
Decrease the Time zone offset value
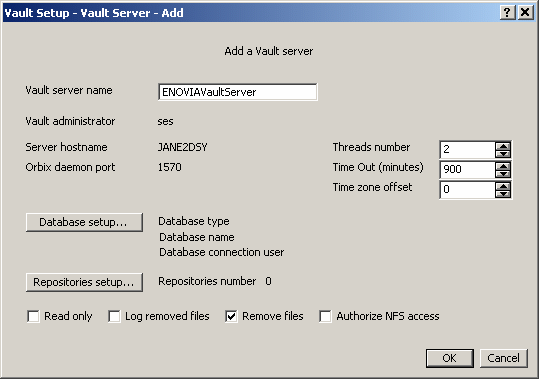tap(503, 193)
